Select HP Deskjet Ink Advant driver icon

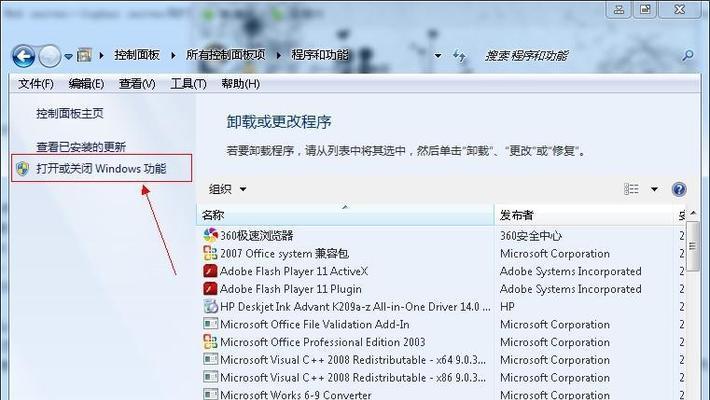tap(211, 306)
